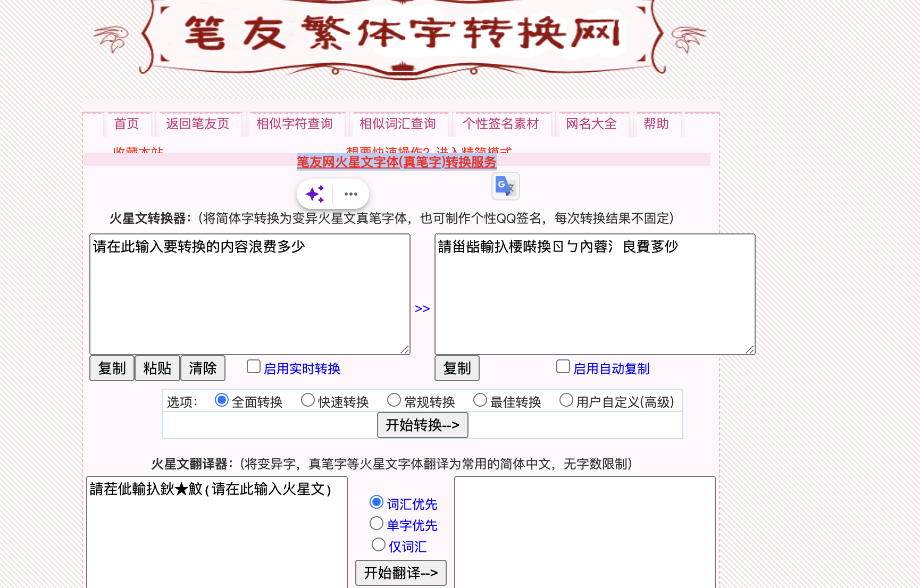
Task: Click the AI sparkle icon
Action: (315, 194)
